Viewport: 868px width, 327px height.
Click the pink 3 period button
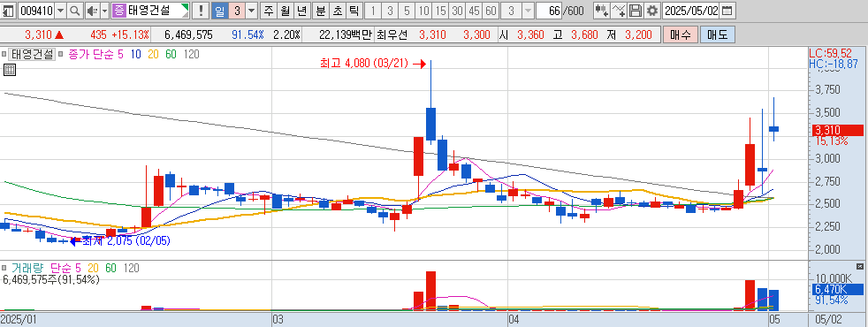(236, 10)
